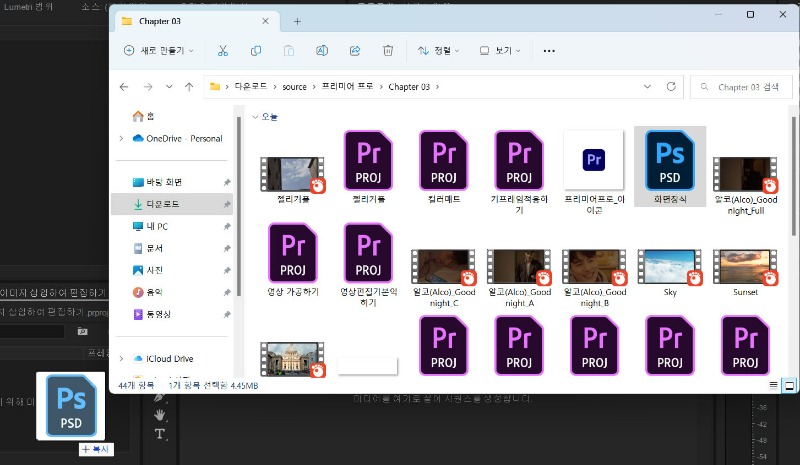Expand the recent locations chevron
Screen dimensions: 800x465
tap(169, 87)
